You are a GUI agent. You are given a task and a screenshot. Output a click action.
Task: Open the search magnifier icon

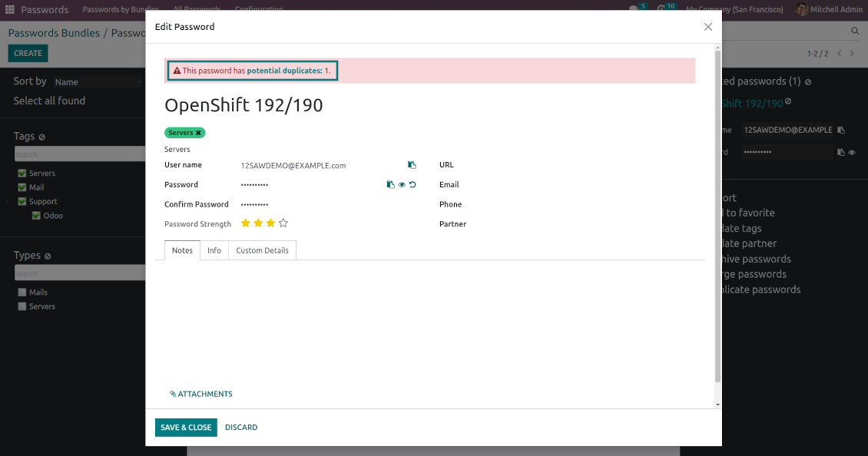[855, 31]
